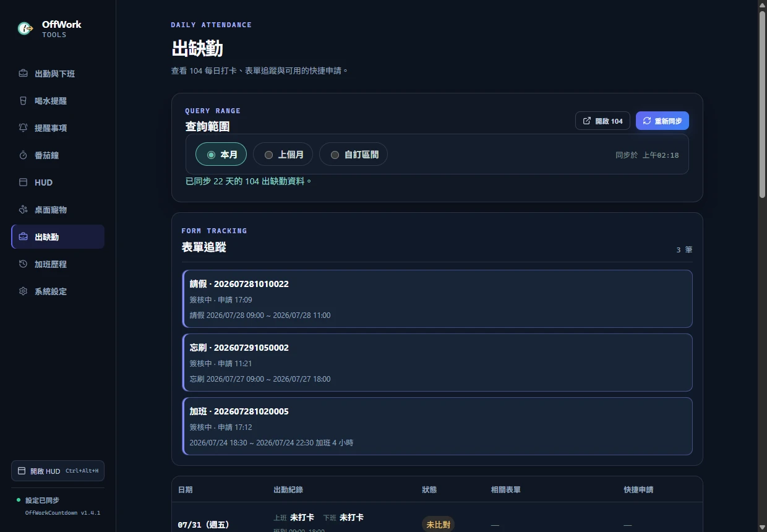Click the timer icon beside 番茄鐘
The image size is (767, 532).
23,155
